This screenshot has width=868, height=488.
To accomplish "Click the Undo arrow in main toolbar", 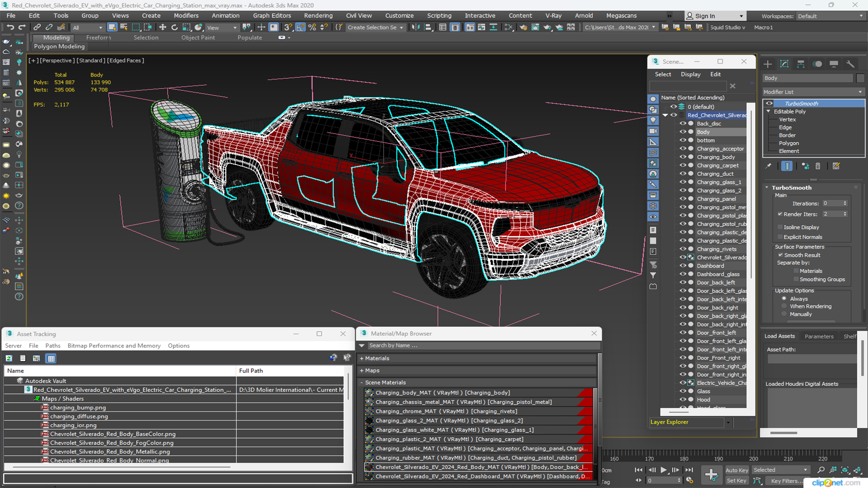I will click(10, 28).
